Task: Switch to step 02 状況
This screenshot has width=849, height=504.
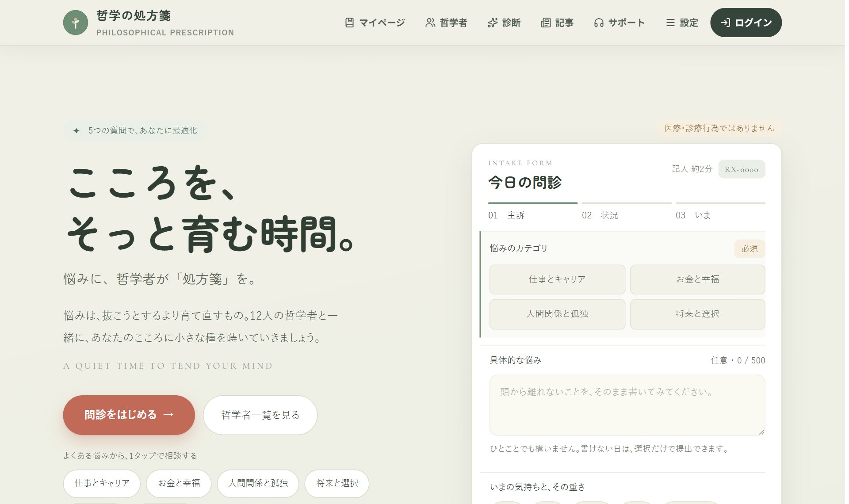Action: (x=627, y=212)
